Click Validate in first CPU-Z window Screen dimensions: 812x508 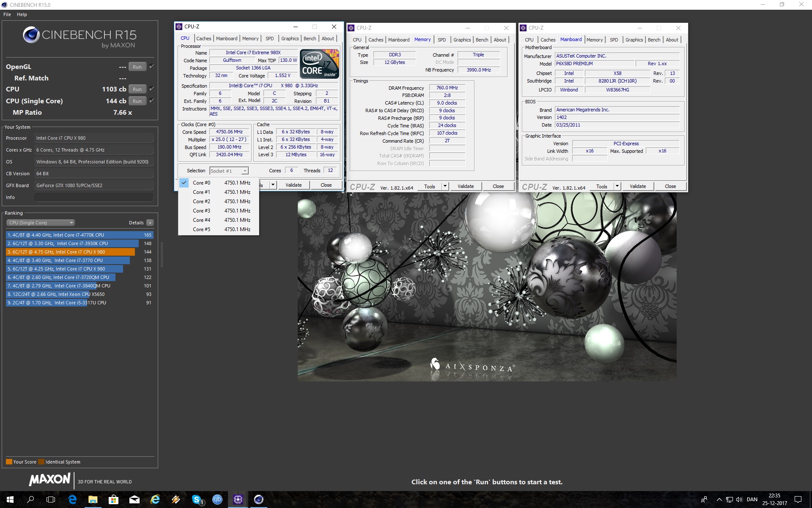(294, 185)
